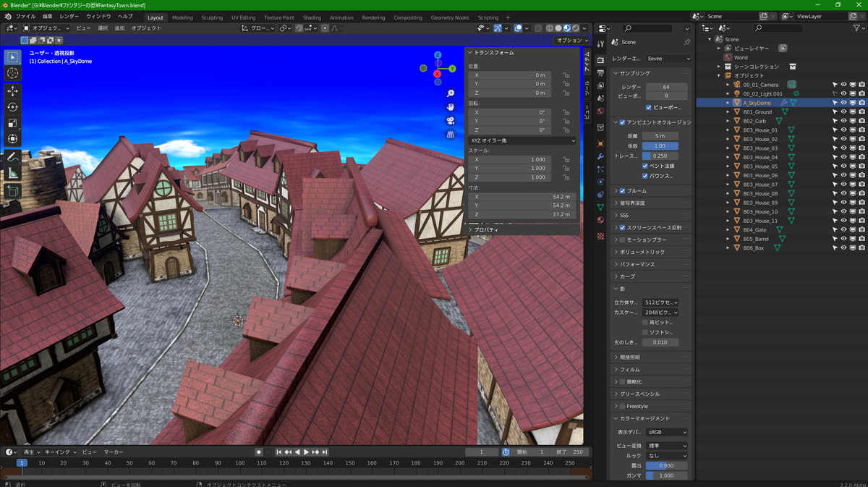Hide the B05_Barrel object in the outliner

coord(844,238)
